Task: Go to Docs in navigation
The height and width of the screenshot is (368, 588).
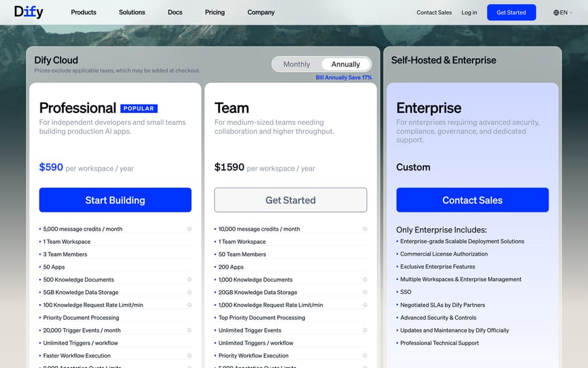Action: coord(175,12)
